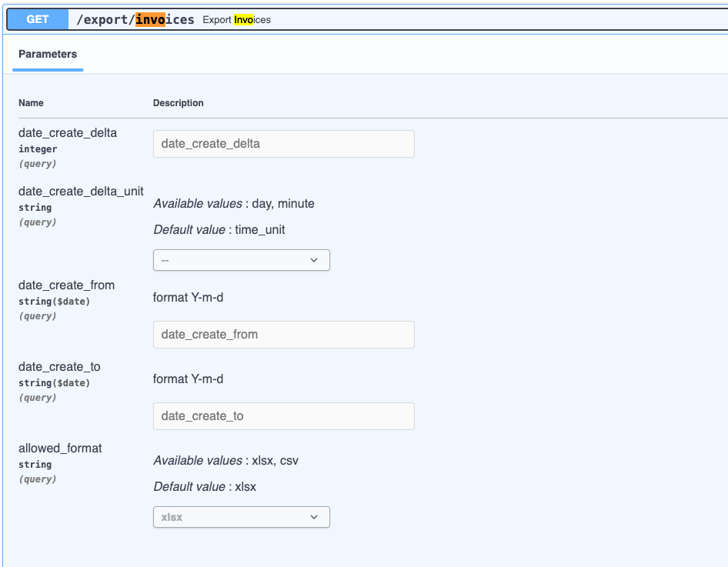Image resolution: width=728 pixels, height=567 pixels.
Task: Click the blue GET method badge
Action: point(38,19)
